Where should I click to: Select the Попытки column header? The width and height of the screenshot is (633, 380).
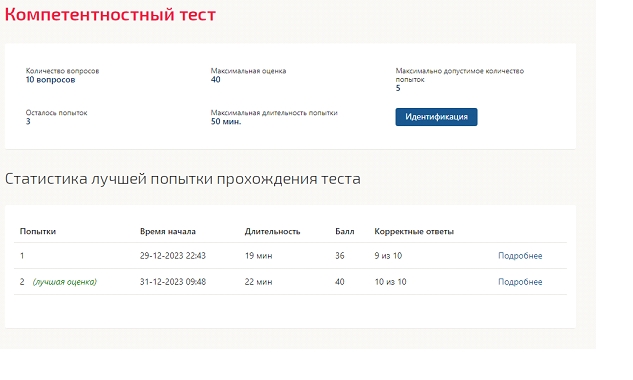38,231
